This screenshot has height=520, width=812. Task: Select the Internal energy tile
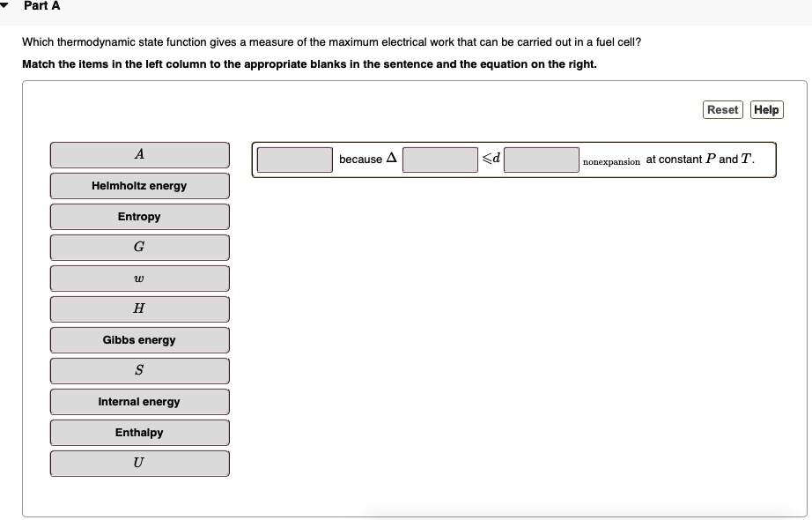139,401
